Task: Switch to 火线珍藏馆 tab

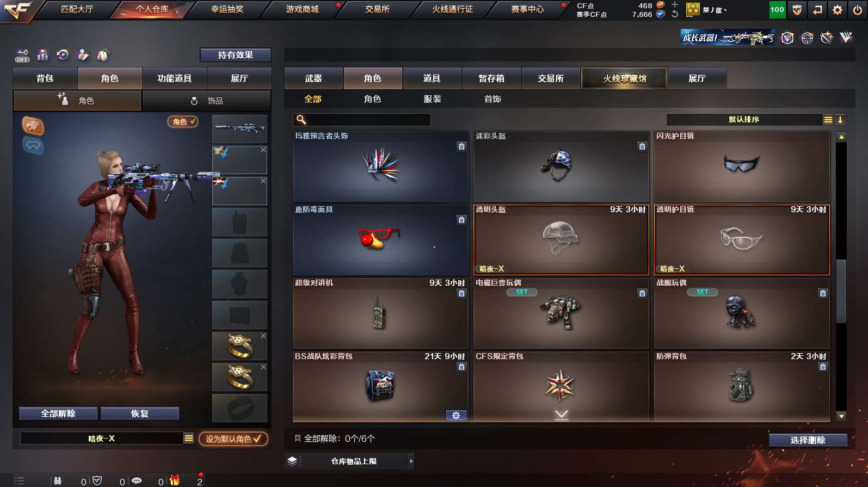Action: click(x=624, y=78)
